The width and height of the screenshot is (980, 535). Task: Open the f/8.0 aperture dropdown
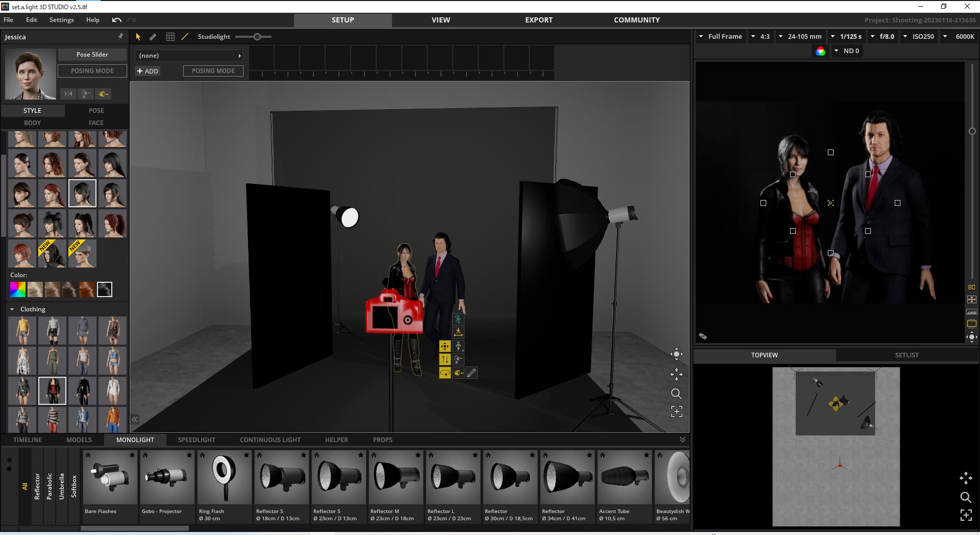[883, 37]
